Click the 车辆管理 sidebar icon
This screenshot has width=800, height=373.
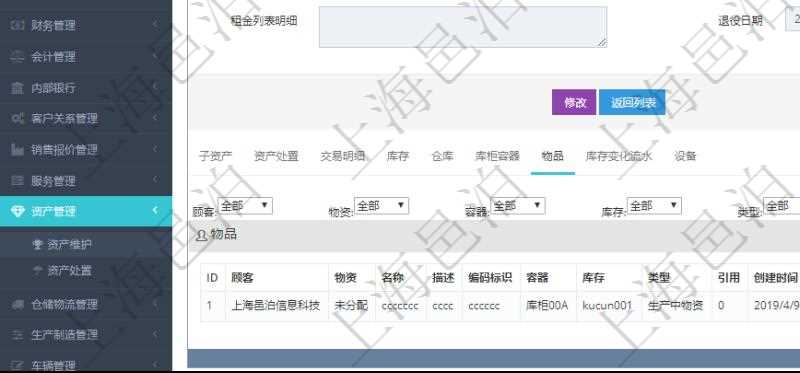(17, 365)
